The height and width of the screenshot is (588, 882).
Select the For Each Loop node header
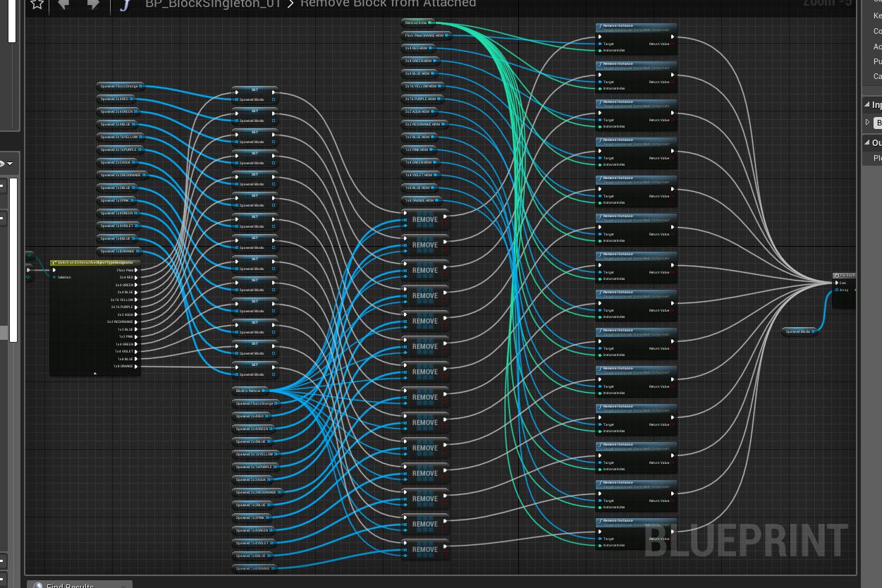click(x=845, y=276)
